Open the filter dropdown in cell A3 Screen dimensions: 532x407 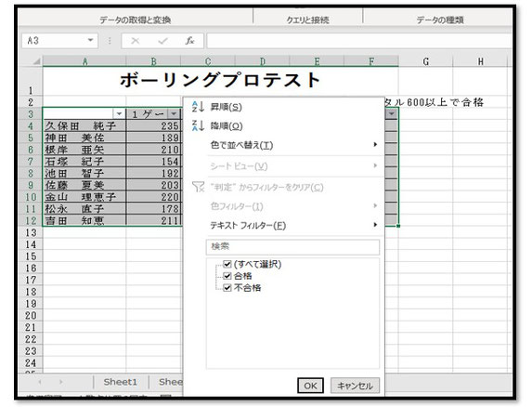pyautogui.click(x=119, y=113)
